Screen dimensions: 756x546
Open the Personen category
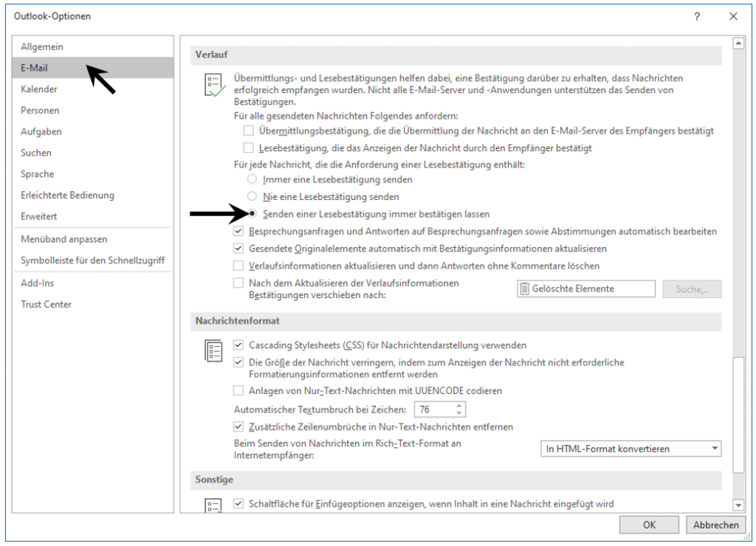click(92, 111)
